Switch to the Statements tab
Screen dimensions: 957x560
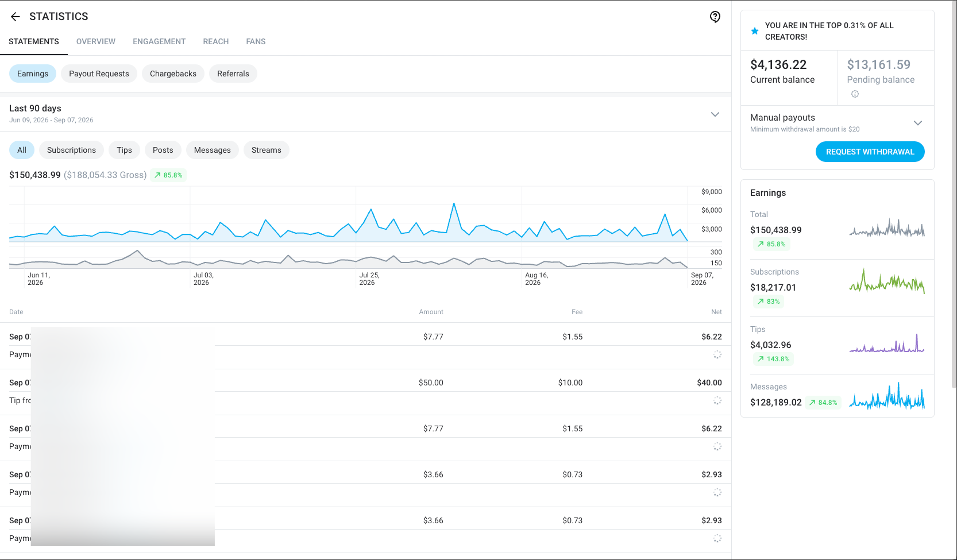(x=34, y=41)
